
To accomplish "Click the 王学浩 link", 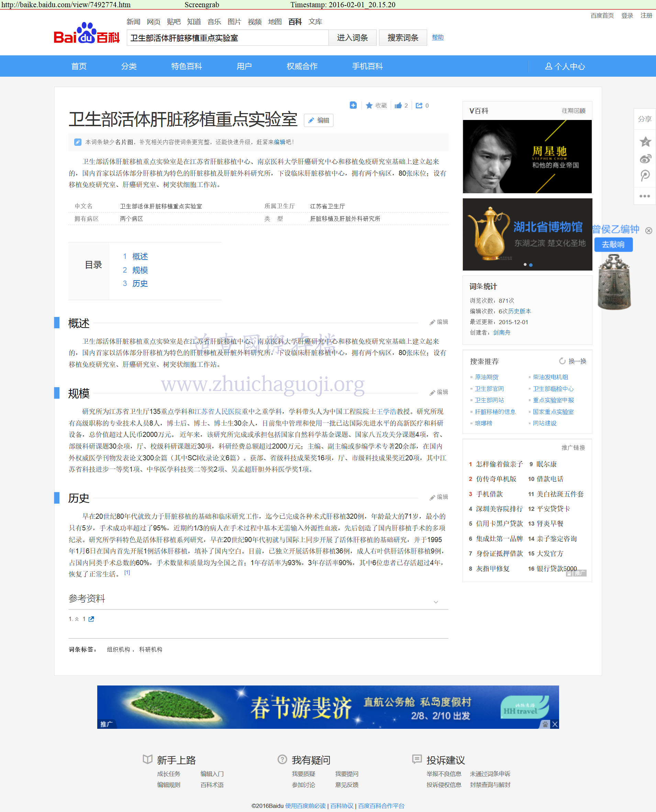I will tap(386, 411).
